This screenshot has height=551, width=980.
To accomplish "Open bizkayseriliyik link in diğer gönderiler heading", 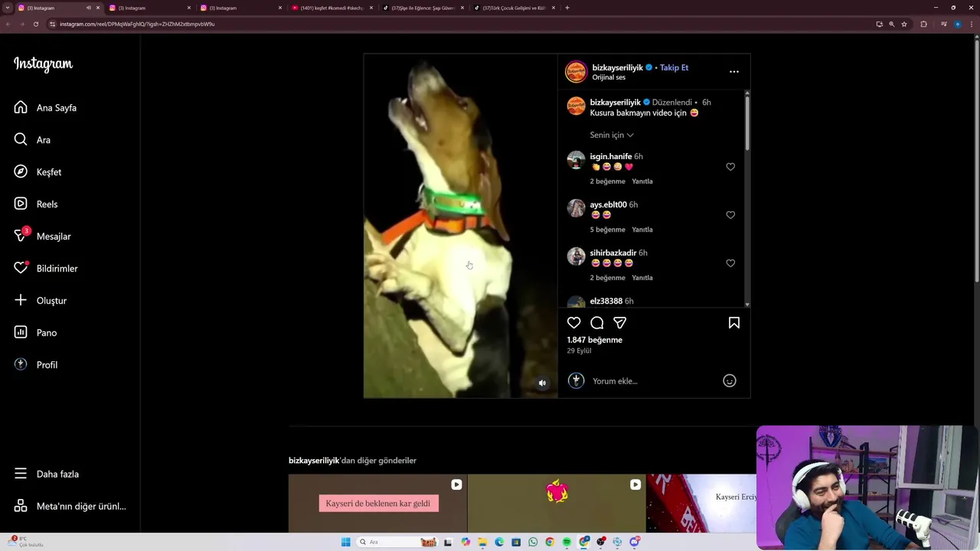I will click(314, 461).
